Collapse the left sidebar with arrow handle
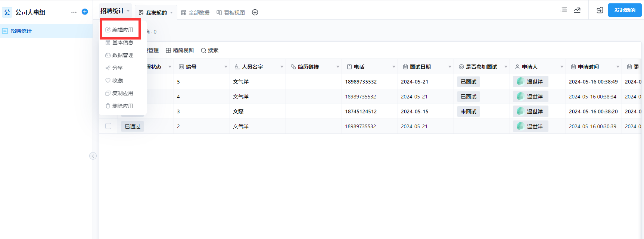 tap(93, 156)
